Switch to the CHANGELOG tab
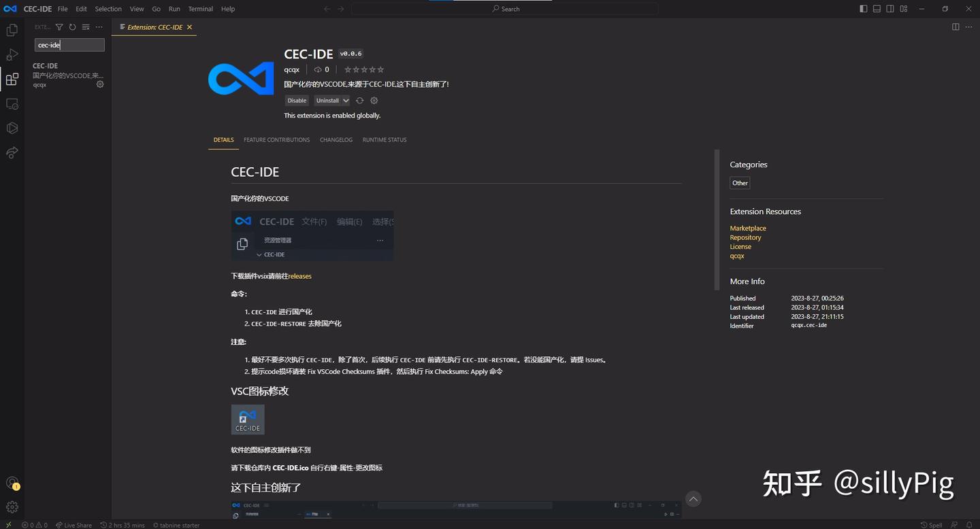Image resolution: width=980 pixels, height=529 pixels. [336, 139]
